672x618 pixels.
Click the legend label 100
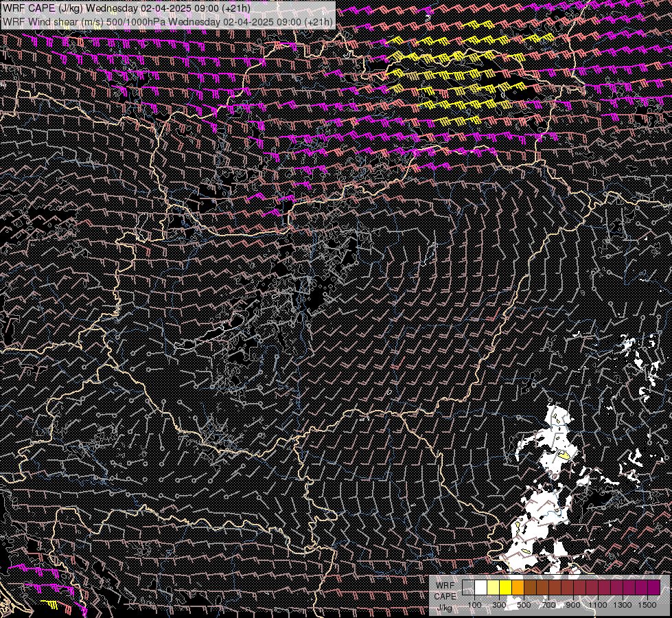(x=474, y=605)
